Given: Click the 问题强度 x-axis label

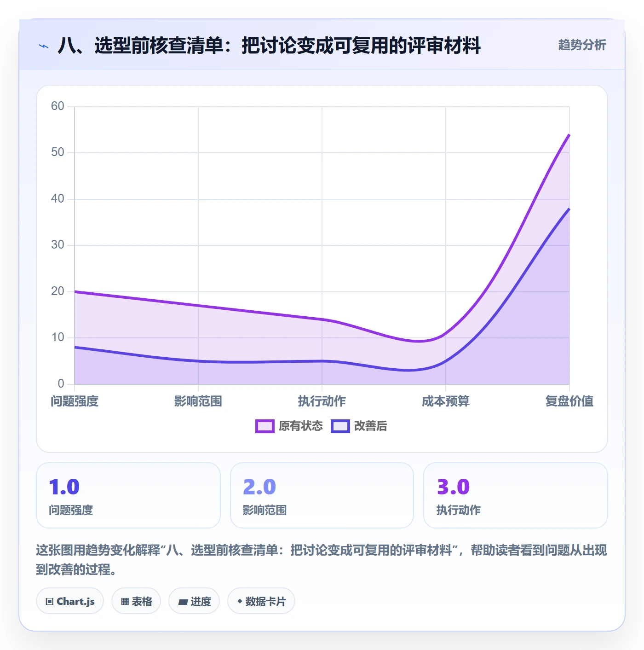Looking at the screenshot, I should (75, 401).
